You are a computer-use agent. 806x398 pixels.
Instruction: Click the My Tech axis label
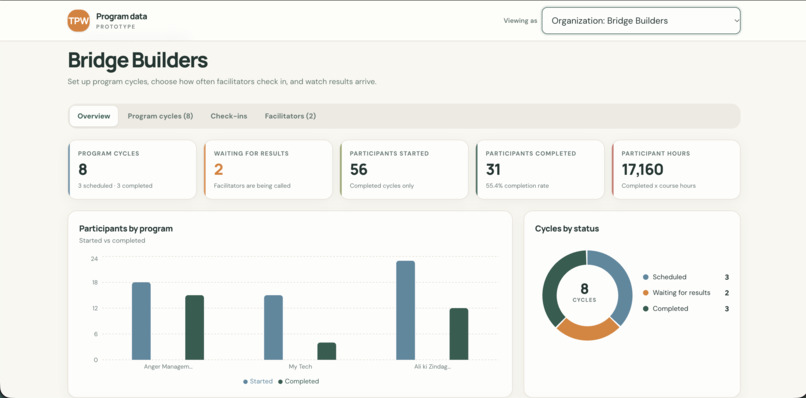pos(300,367)
